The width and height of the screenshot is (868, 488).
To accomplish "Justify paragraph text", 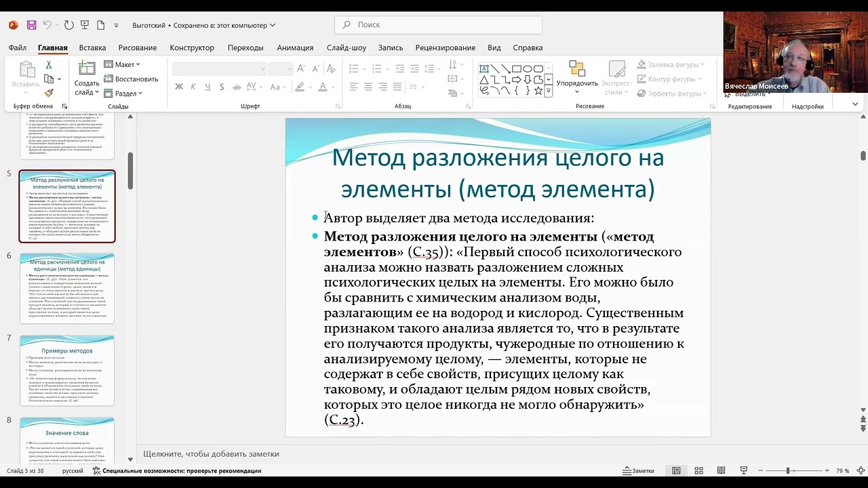I will click(x=397, y=87).
